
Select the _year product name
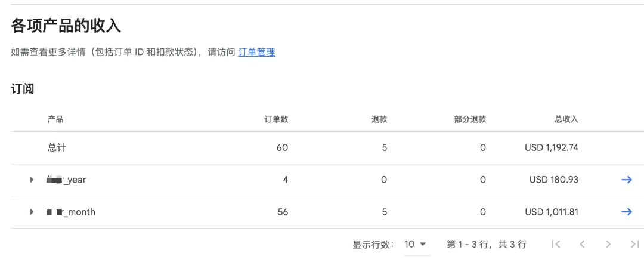pyautogui.click(x=66, y=180)
